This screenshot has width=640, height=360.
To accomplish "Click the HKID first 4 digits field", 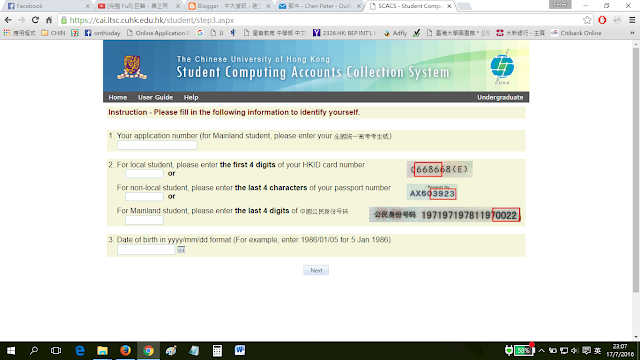I will tap(144, 174).
